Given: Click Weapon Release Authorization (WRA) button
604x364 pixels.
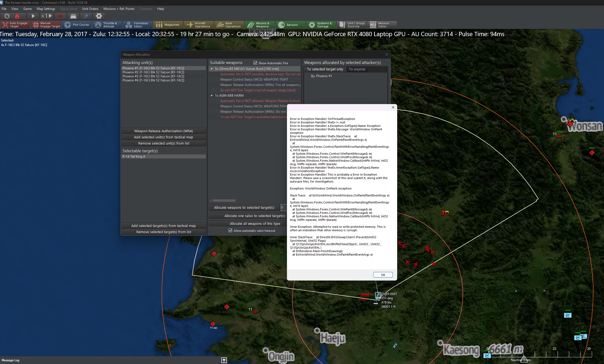Looking at the screenshot, I should 163,131.
